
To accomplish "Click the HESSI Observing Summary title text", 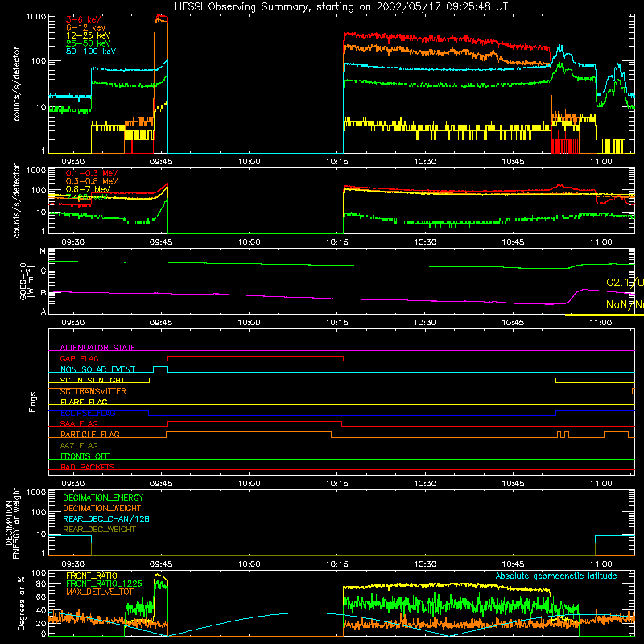I will click(341, 6).
